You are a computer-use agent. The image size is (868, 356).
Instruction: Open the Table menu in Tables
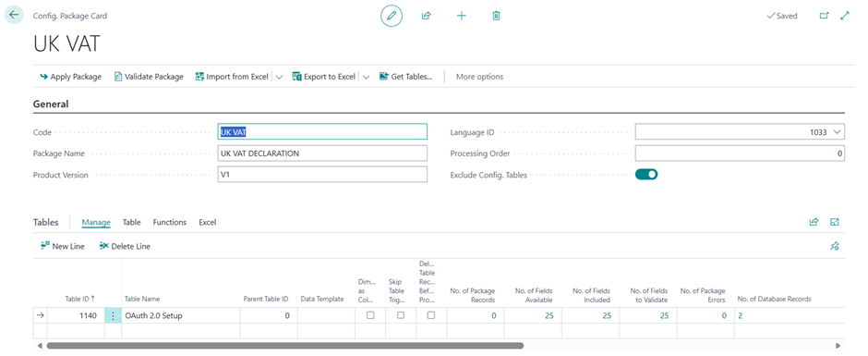click(131, 222)
